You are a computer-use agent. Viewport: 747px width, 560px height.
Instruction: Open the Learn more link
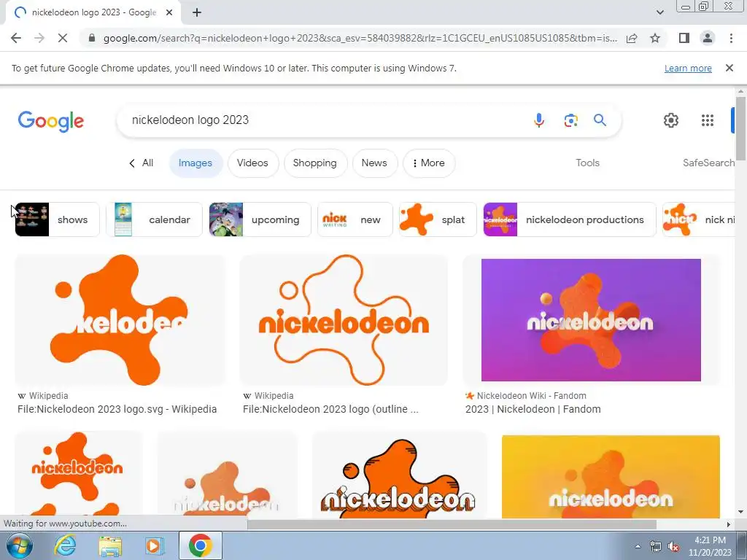[688, 68]
